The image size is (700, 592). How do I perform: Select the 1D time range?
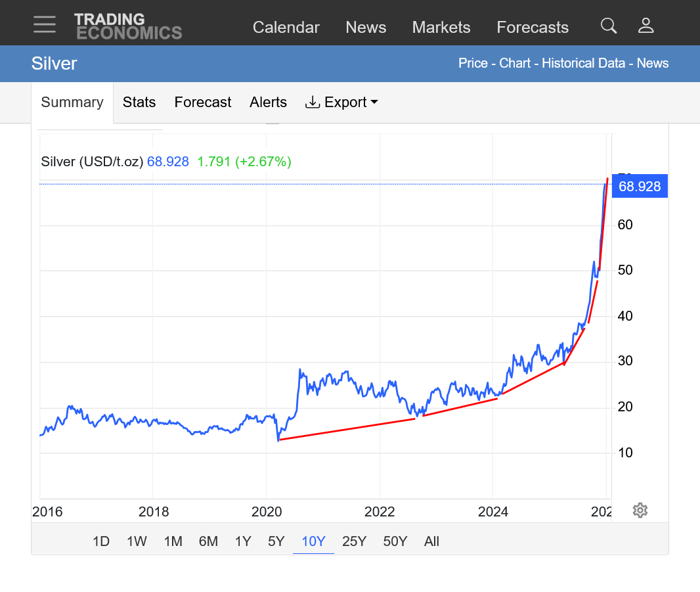pyautogui.click(x=101, y=541)
